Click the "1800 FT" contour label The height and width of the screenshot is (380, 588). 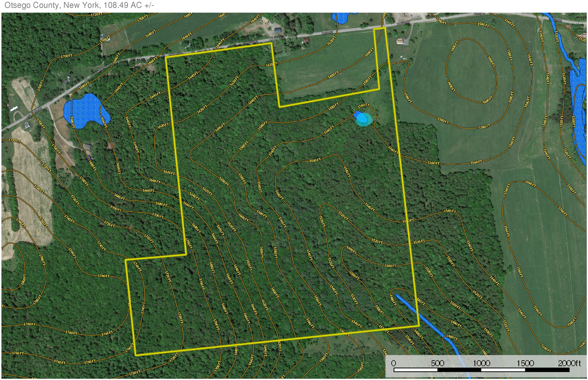tap(24, 280)
